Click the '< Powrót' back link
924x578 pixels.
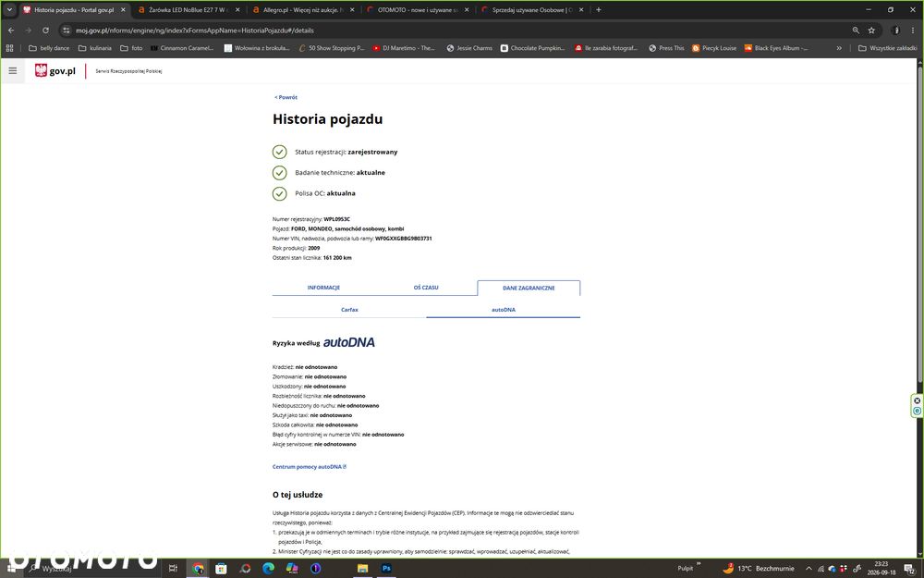pos(286,97)
